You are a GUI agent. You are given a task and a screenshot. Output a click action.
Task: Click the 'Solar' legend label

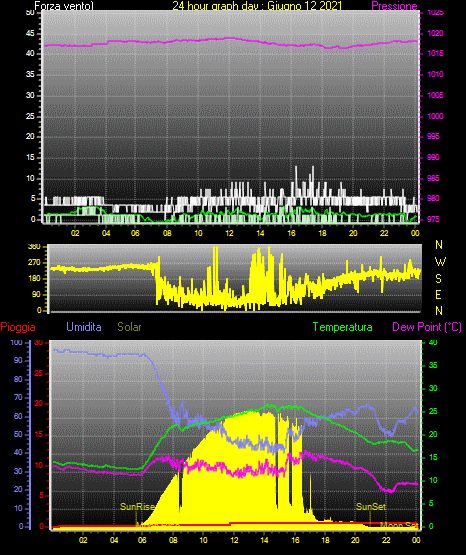(x=129, y=327)
